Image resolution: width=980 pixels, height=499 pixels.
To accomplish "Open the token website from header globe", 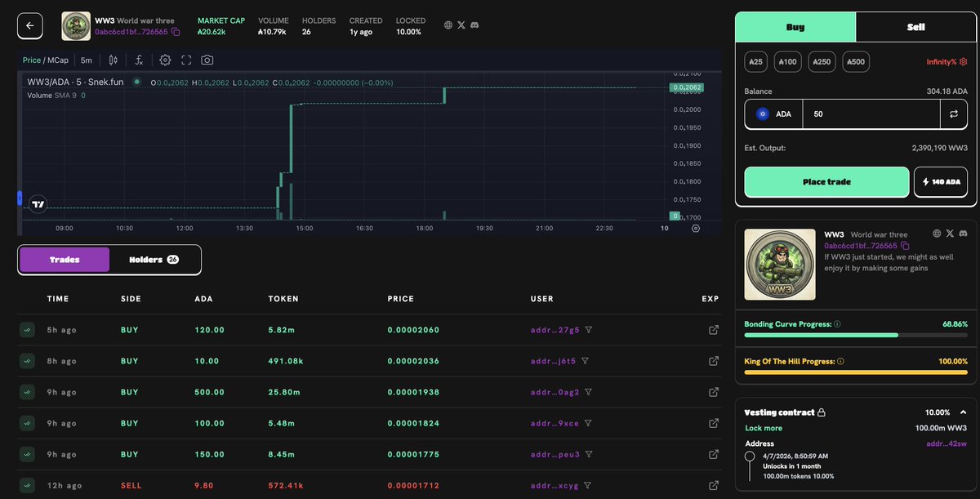I will pyautogui.click(x=448, y=25).
